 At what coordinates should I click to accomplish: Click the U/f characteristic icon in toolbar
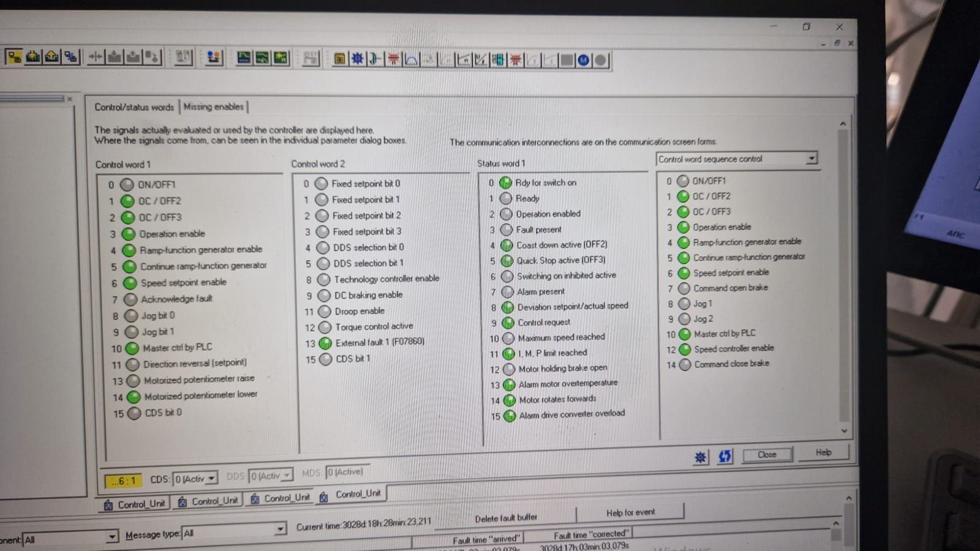click(x=481, y=59)
